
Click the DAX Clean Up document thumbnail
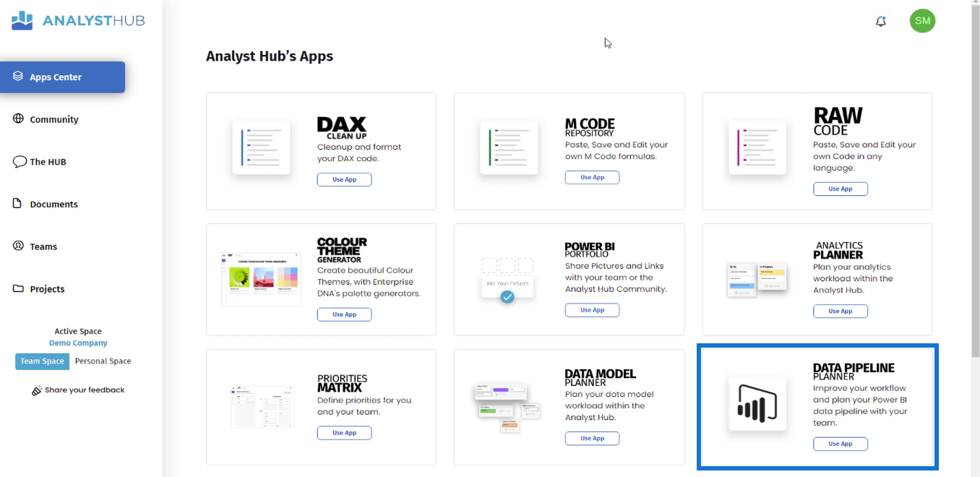(261, 148)
